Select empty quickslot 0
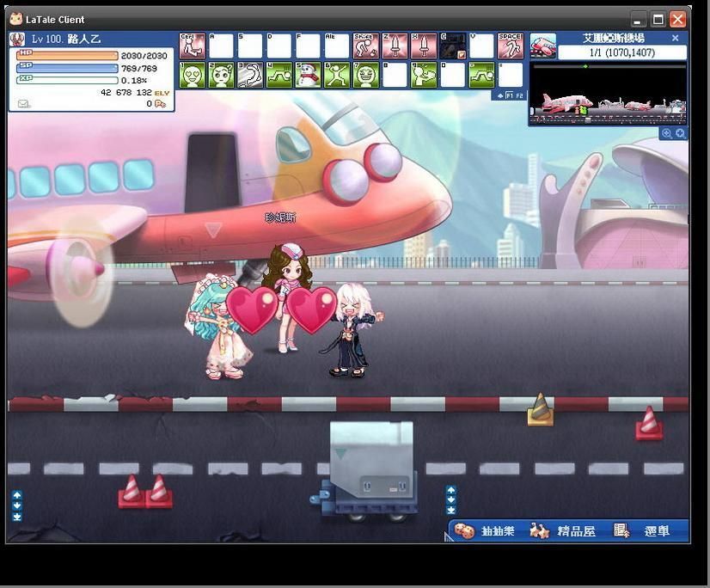Image resolution: width=710 pixels, height=588 pixels. point(453,75)
